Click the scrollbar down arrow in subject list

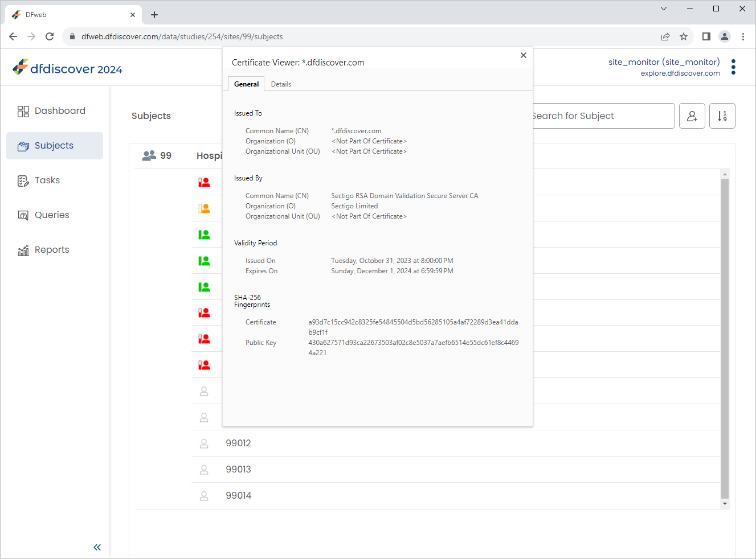point(725,504)
